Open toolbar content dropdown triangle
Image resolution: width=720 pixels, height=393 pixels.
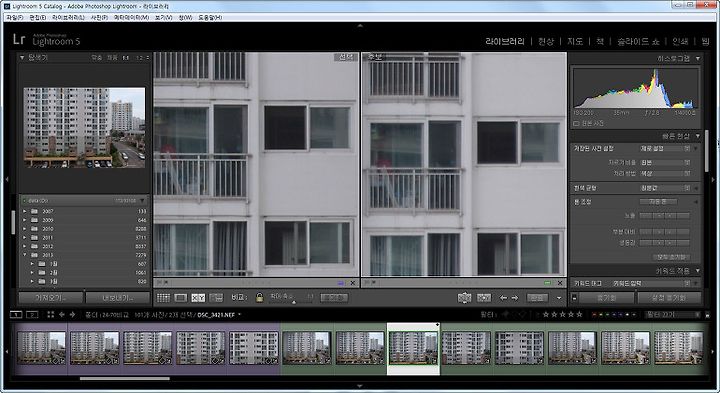pos(559,298)
